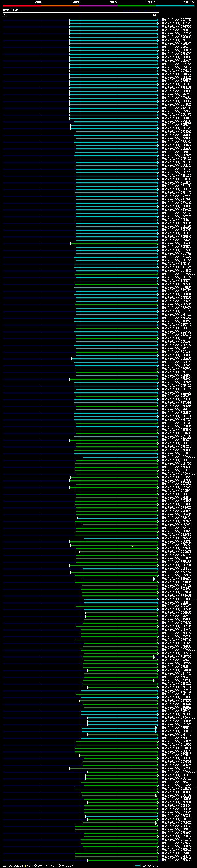Screen dimensions: 197x868
Task: Select hit label UniRef100_B9RZ17
Action: (176, 94)
